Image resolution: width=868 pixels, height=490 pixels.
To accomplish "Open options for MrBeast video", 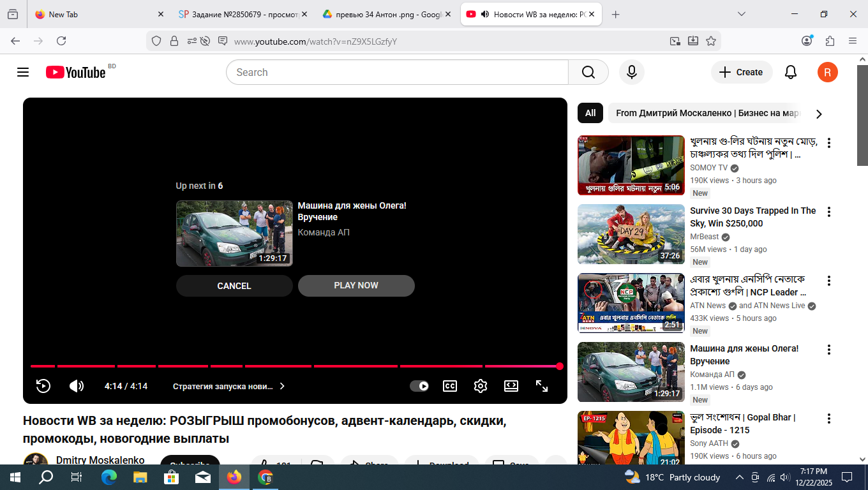I will [829, 212].
